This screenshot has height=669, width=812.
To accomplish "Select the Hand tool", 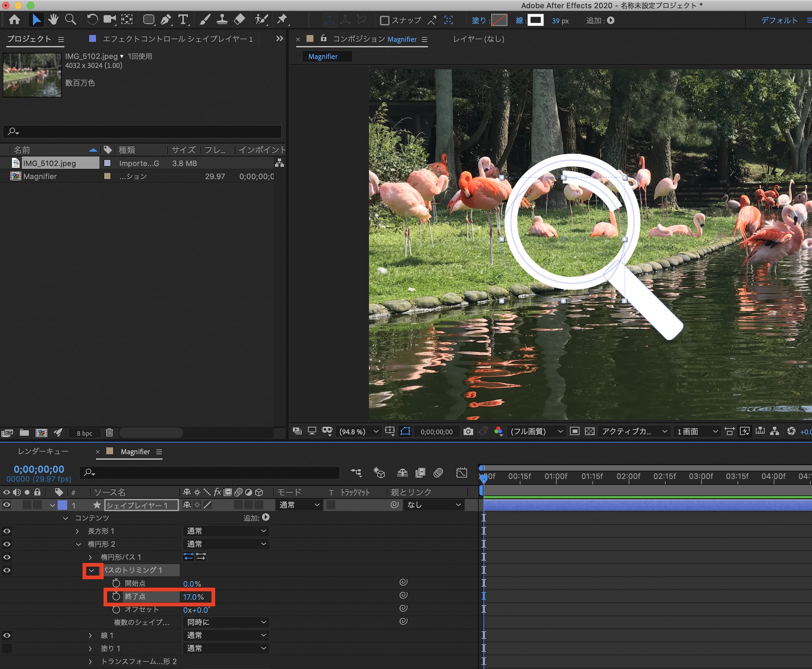I will [x=53, y=19].
